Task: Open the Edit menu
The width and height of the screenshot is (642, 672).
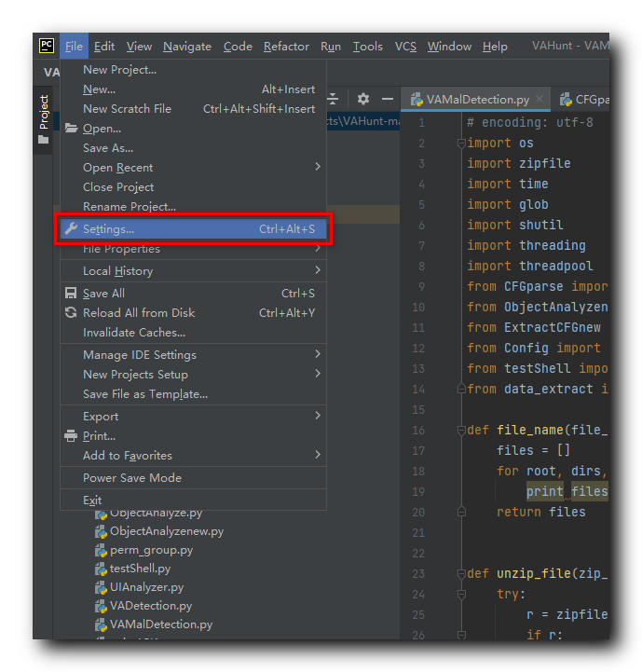Action: click(104, 47)
